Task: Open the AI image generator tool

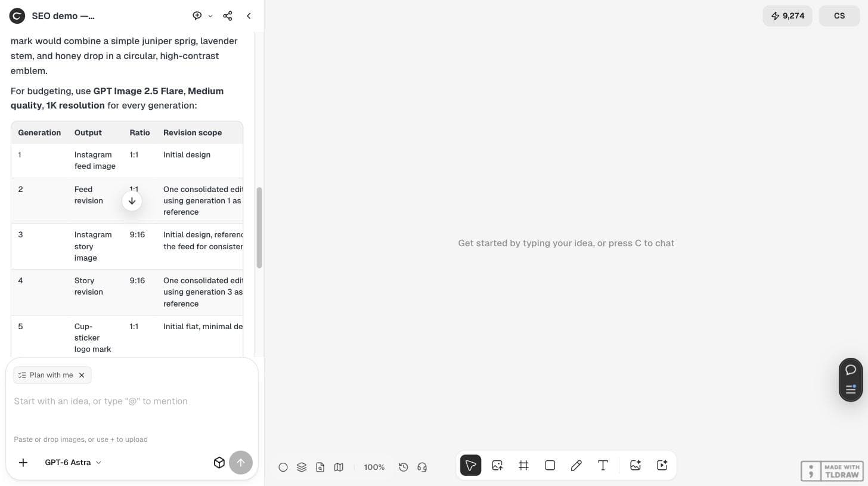Action: point(635,465)
